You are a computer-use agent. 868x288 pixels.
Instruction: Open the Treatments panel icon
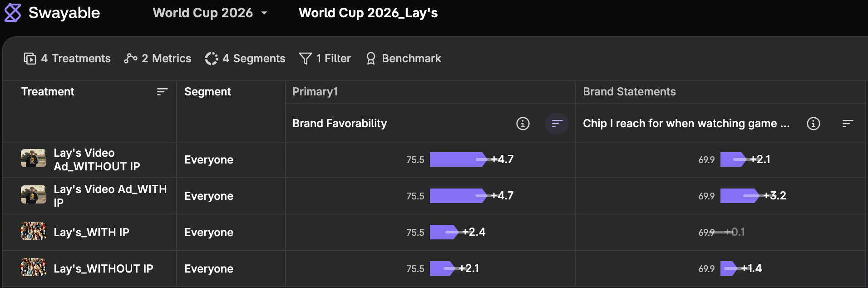pyautogui.click(x=30, y=59)
